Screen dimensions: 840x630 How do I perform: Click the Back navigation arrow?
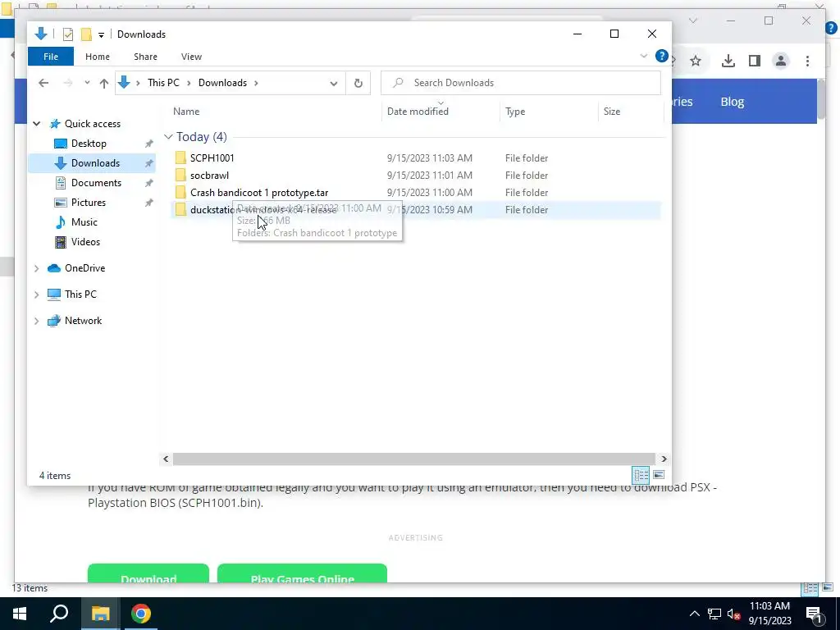point(43,83)
